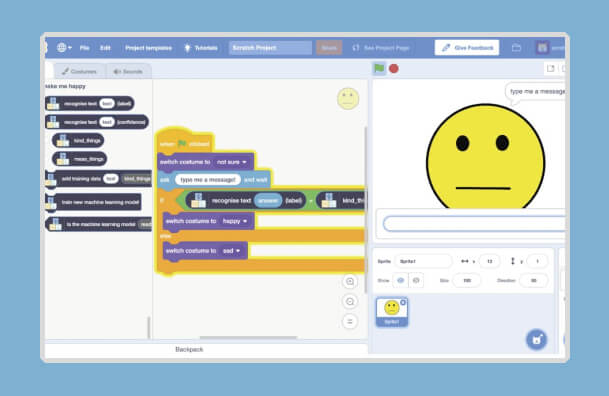This screenshot has height=396, width=609.
Task: Show the sprite using the eye toggle
Action: point(400,280)
